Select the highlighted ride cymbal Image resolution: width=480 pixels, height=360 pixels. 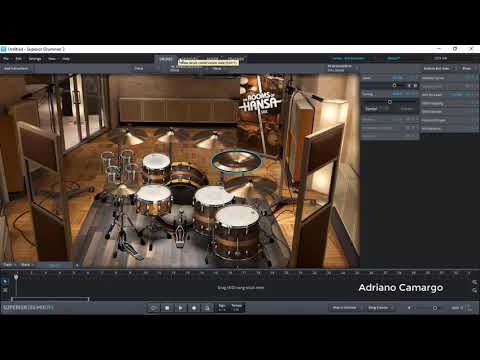click(236, 160)
